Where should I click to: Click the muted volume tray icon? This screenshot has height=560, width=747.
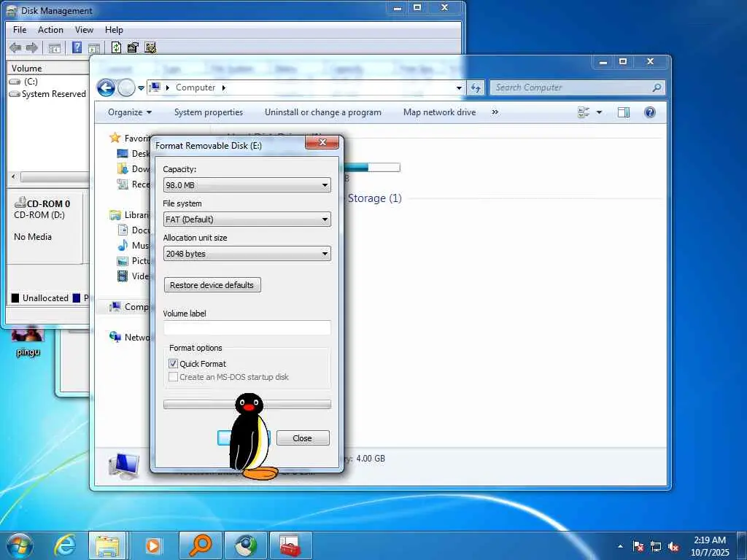click(x=673, y=547)
